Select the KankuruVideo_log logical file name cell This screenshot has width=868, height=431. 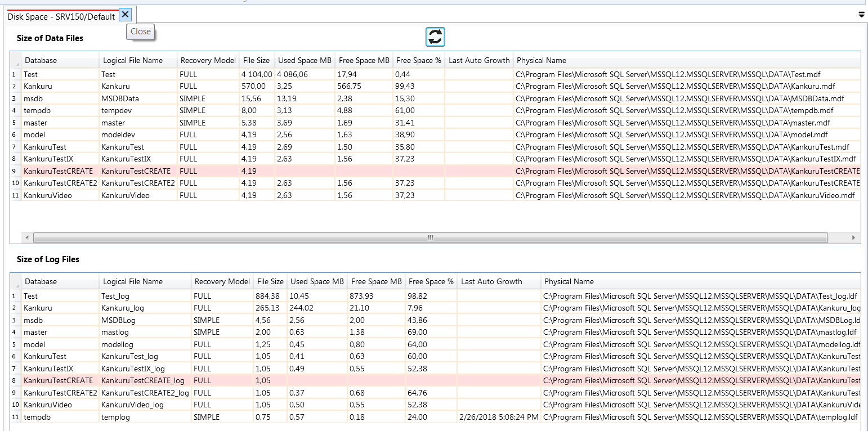click(145, 405)
